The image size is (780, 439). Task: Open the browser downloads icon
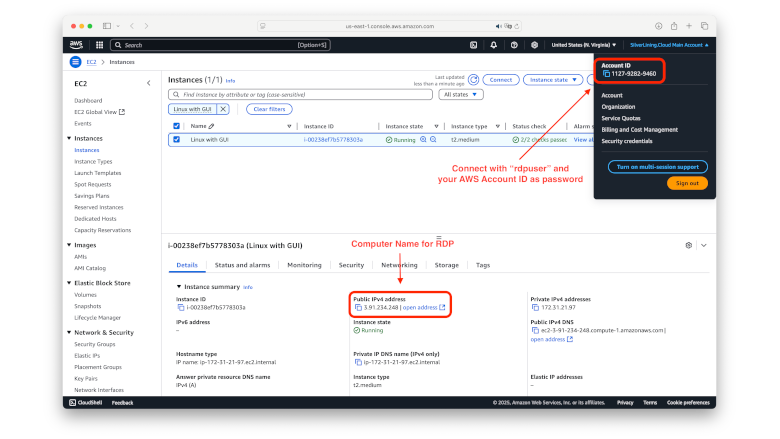pos(659,26)
